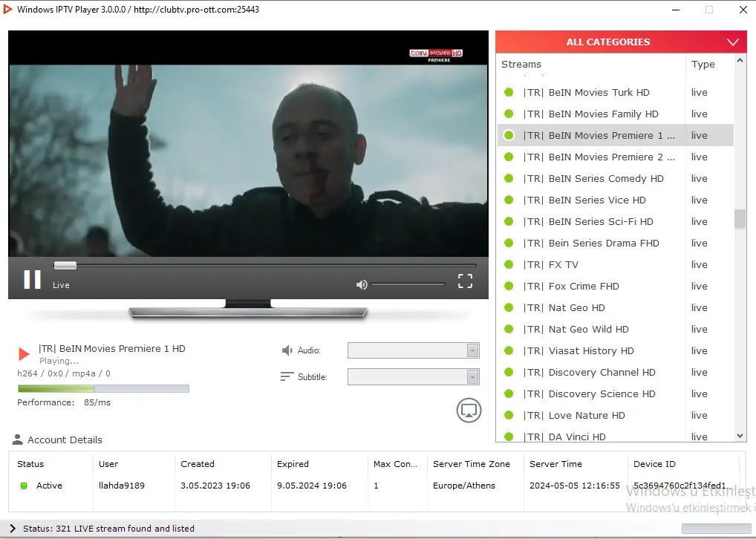Expand the status bar chevron arrow
This screenshot has height=539, width=756.
point(13,529)
